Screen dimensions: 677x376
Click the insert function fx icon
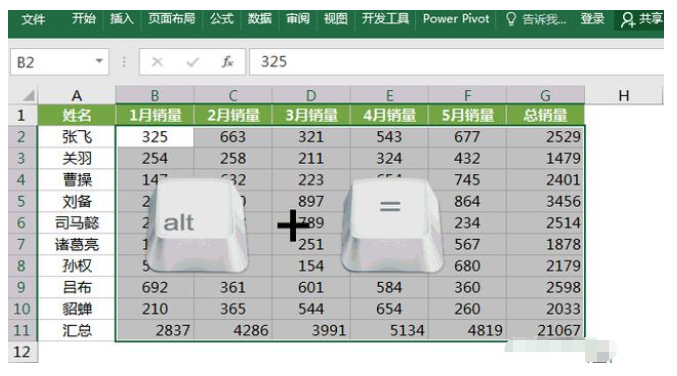tap(228, 62)
